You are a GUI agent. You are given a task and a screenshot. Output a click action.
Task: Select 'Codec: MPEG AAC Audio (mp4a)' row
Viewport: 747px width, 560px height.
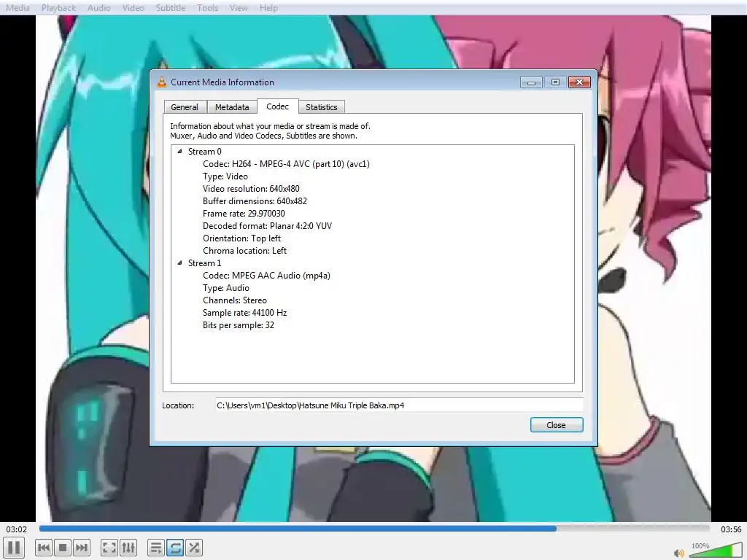tap(267, 275)
